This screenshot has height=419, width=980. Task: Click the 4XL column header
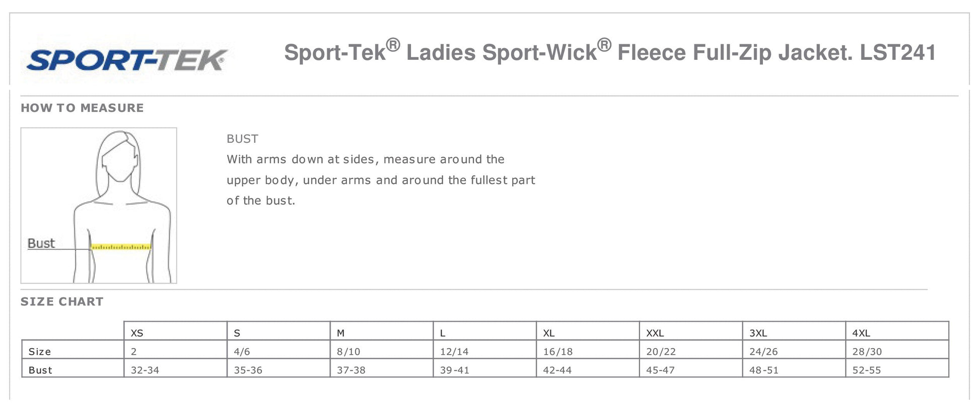pos(861,333)
